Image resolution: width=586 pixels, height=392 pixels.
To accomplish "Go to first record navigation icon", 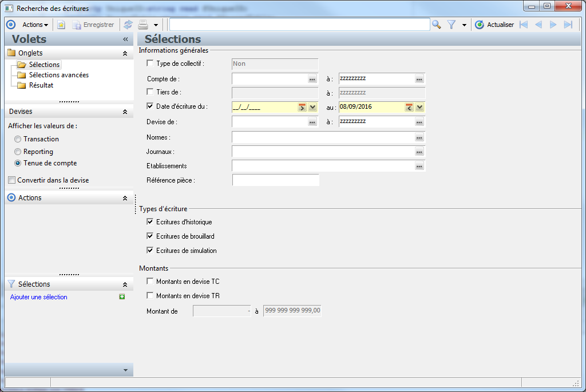I will pyautogui.click(x=524, y=25).
